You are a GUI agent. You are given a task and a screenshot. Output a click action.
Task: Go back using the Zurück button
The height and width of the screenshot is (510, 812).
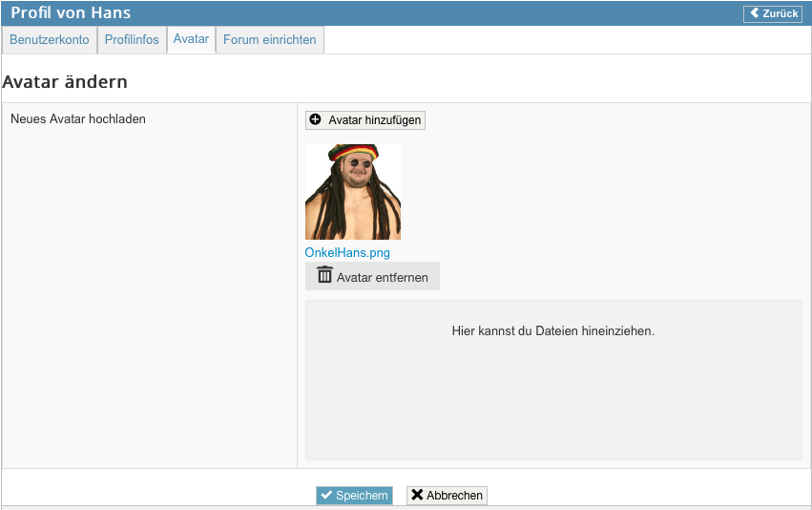[773, 13]
